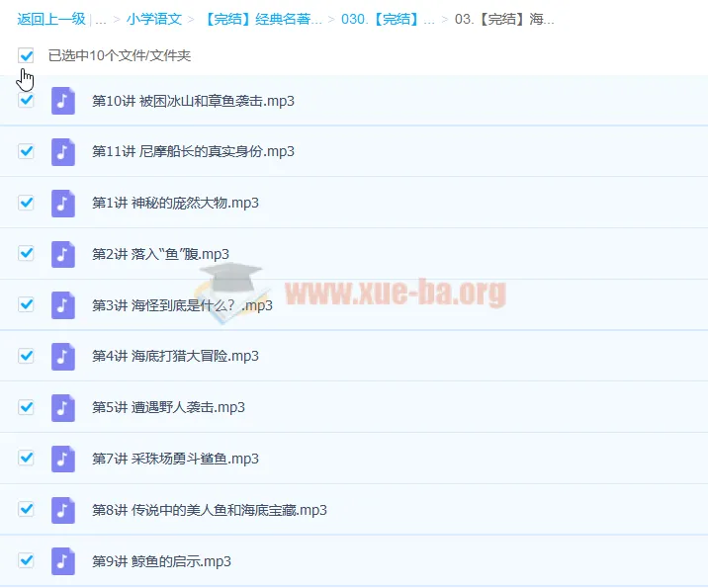Uncheck the 第10讲 被困冰山 file checkbox

point(27,100)
